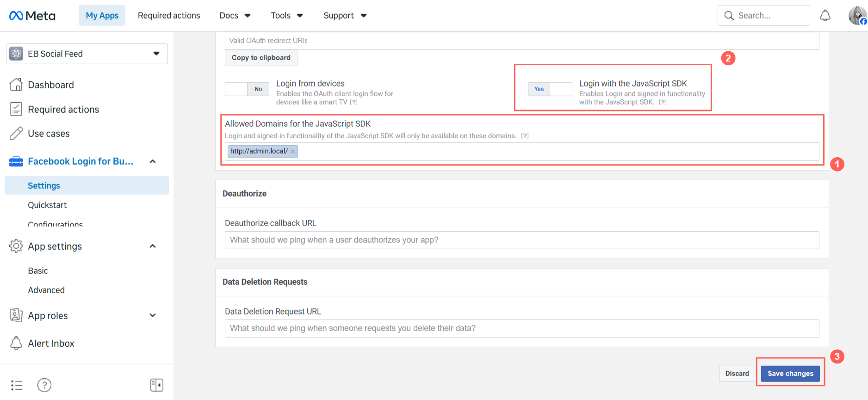This screenshot has height=400, width=868.
Task: Click the Discard button
Action: coord(737,374)
